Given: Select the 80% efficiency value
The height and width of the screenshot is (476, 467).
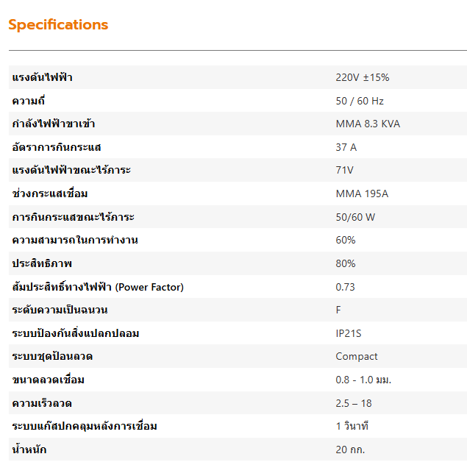Looking at the screenshot, I should pos(346,263).
